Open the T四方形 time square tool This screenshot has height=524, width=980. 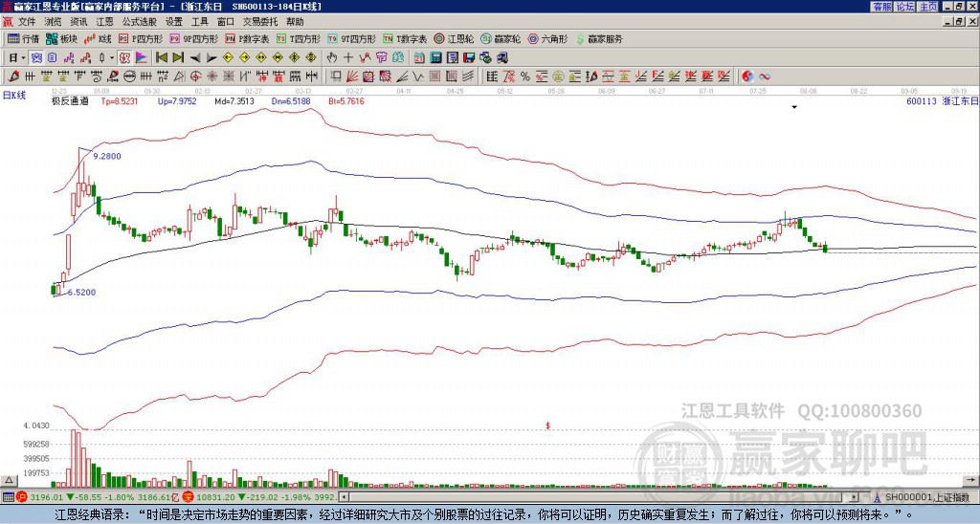click(299, 38)
